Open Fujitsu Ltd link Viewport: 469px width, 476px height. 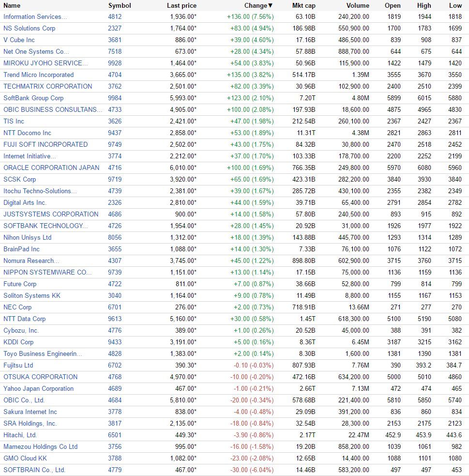click(18, 365)
